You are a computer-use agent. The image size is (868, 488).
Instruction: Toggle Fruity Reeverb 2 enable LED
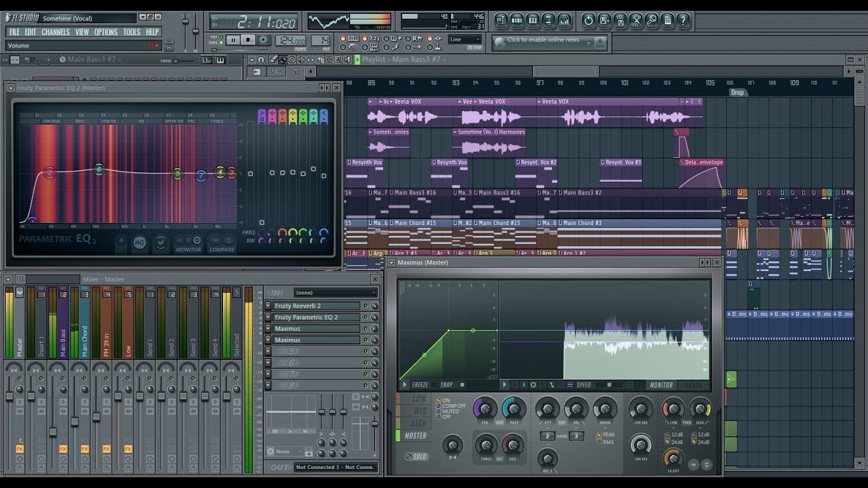coord(366,306)
